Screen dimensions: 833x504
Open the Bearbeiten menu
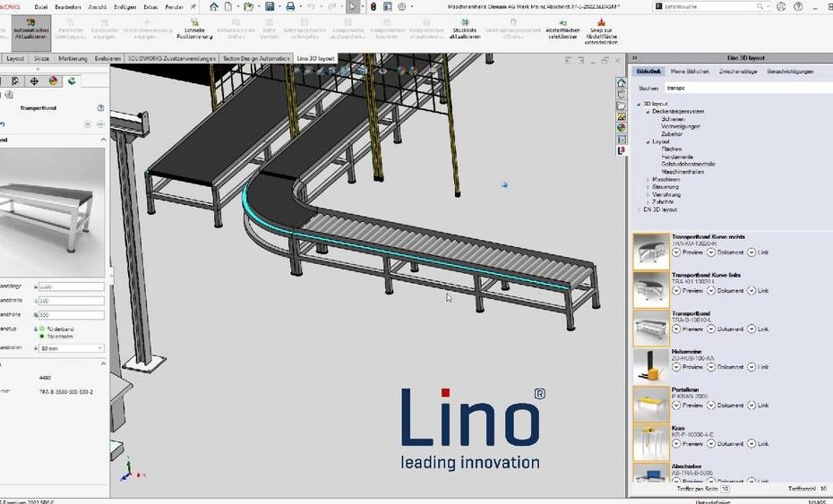pyautogui.click(x=68, y=7)
